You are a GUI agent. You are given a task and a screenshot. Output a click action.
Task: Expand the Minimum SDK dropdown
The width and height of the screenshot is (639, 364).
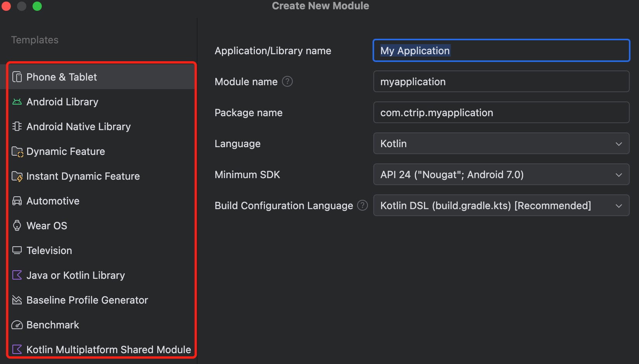pyautogui.click(x=501, y=175)
